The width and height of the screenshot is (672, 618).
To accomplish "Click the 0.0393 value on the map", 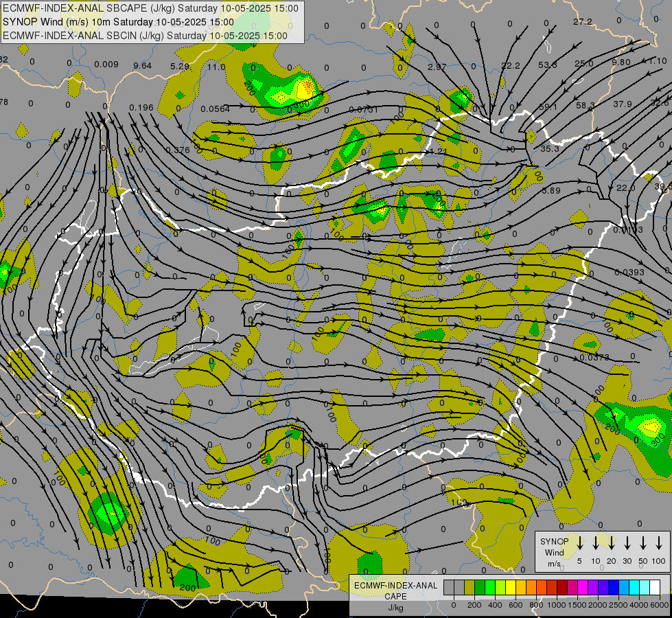I will pos(629,273).
